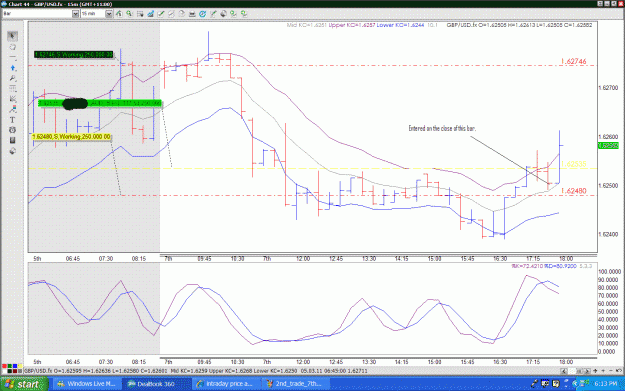
Task: Select the colored trend line tool
Action: pyautogui.click(x=12, y=109)
